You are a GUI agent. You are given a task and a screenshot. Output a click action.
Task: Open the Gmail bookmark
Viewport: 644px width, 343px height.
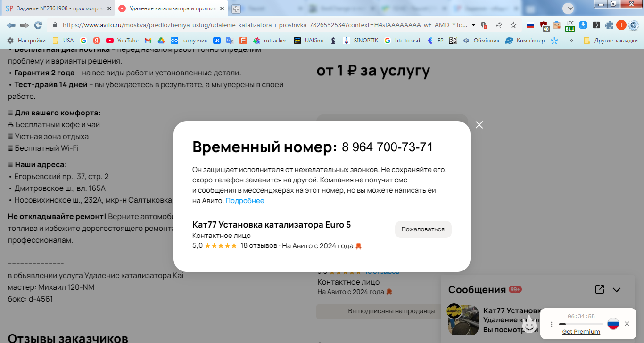(x=148, y=41)
